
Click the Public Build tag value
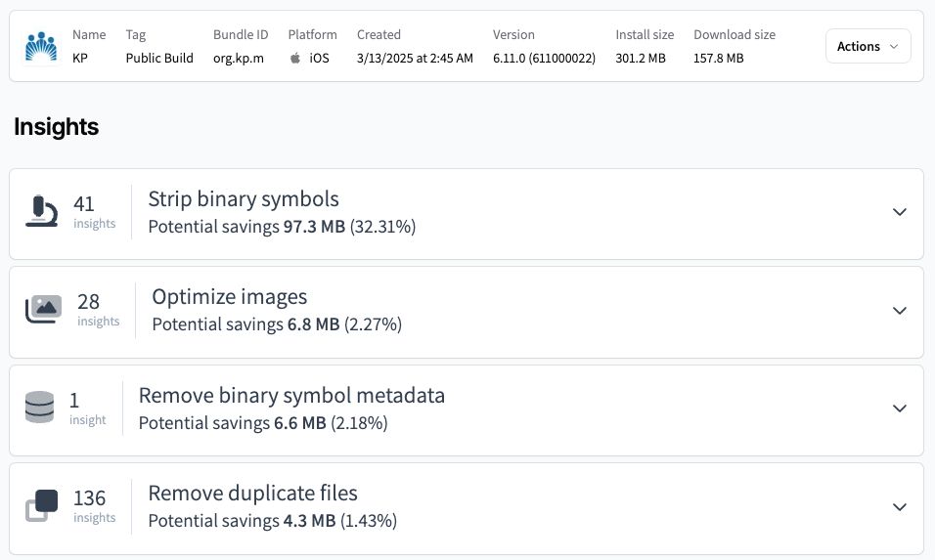tap(159, 58)
